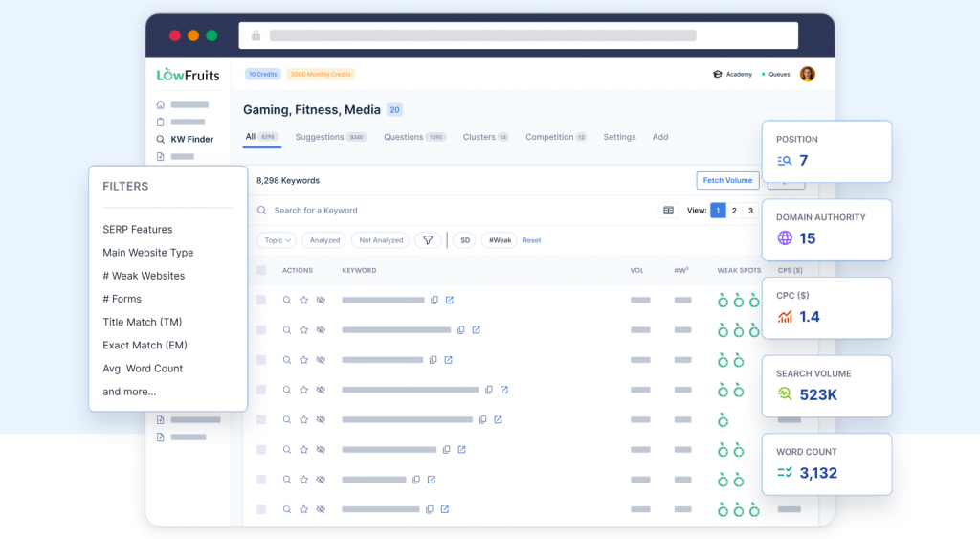980x539 pixels.
Task: Click the clipboard icon in the sidebar
Action: 161,122
